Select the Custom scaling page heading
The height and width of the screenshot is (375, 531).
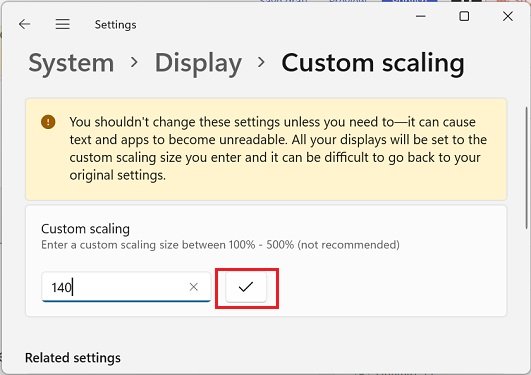coord(373,63)
